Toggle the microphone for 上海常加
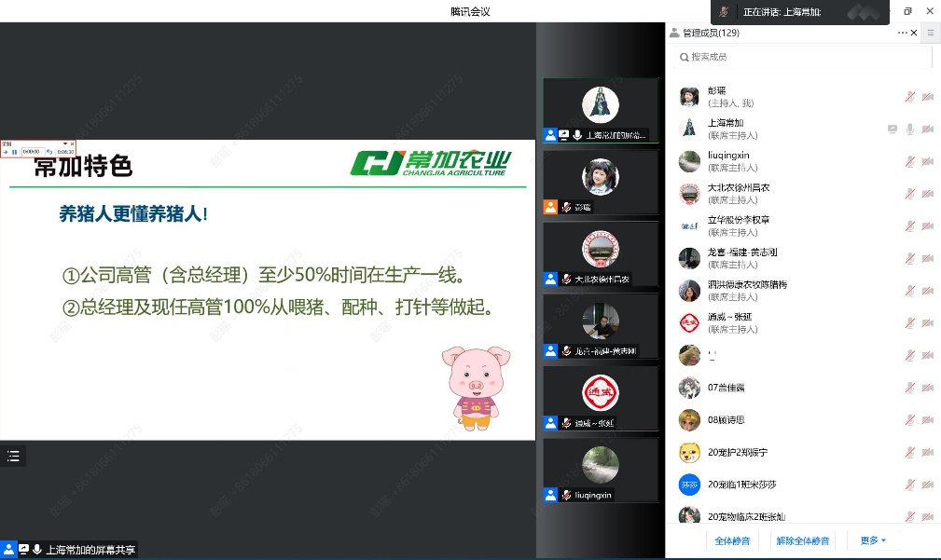The height and width of the screenshot is (560, 941). [x=909, y=129]
